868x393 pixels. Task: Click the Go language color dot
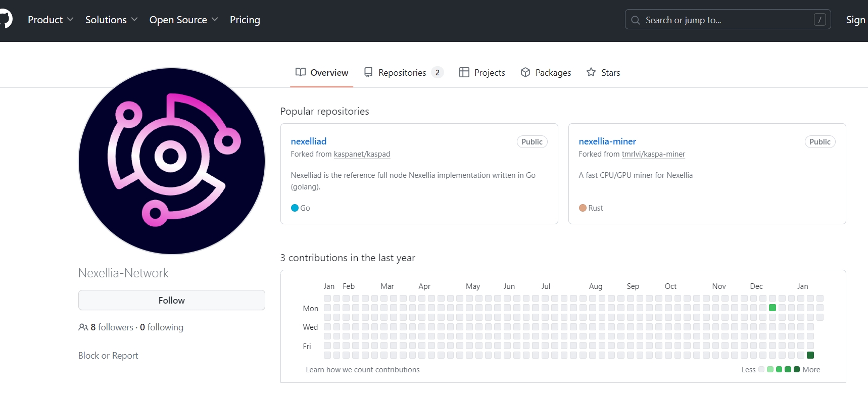[x=295, y=208]
